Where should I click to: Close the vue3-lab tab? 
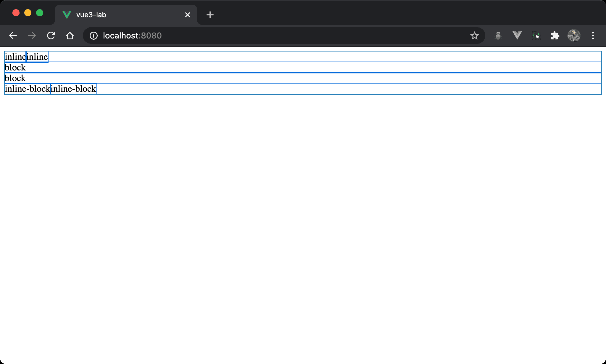[x=187, y=15]
